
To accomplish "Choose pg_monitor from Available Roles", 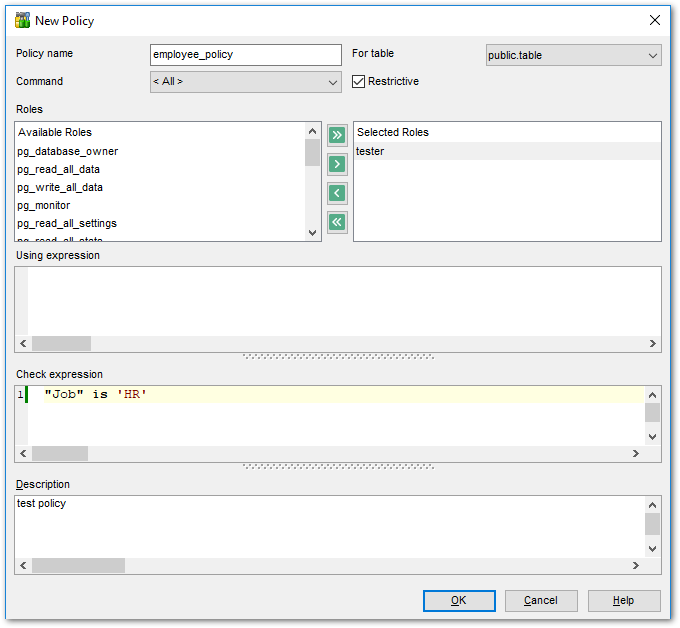I will tap(44, 206).
